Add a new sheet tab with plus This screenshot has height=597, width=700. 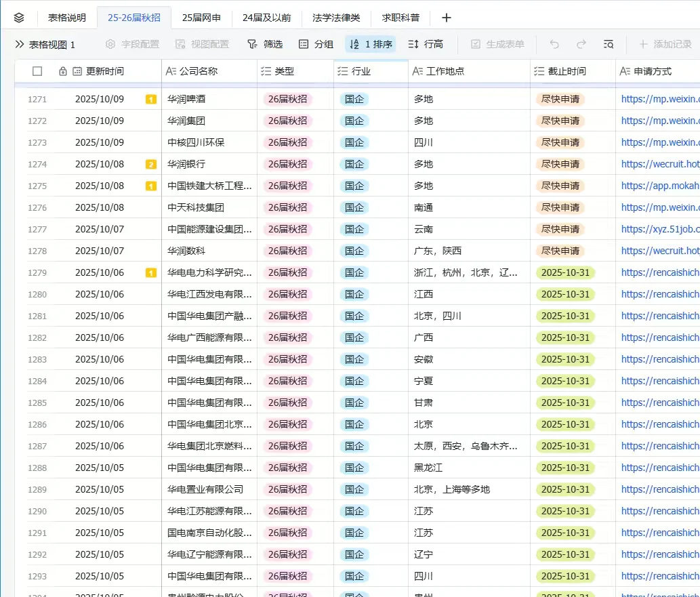[x=446, y=18]
